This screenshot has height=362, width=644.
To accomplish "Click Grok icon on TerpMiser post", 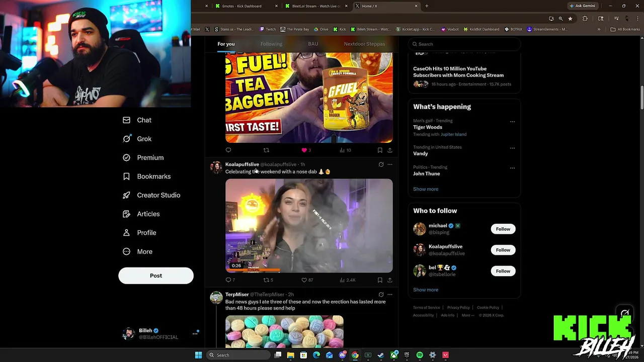I will point(381,295).
